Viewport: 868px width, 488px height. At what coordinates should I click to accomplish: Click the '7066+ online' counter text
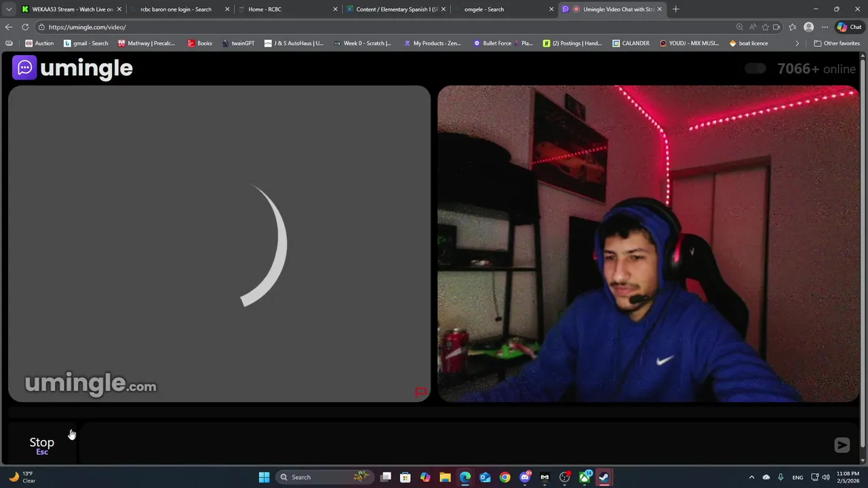816,68
